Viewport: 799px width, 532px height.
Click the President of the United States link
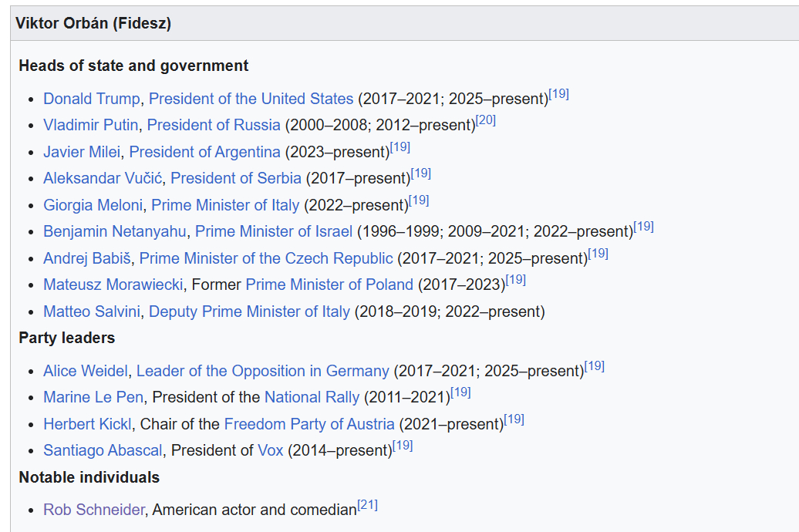(251, 99)
